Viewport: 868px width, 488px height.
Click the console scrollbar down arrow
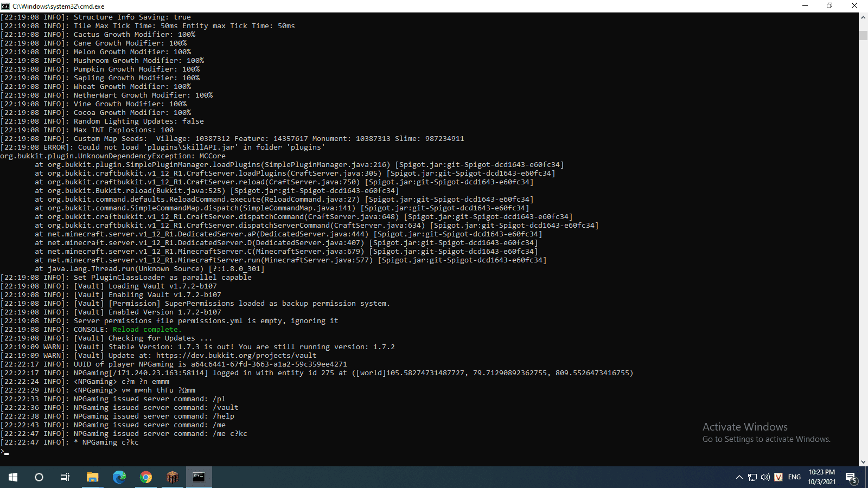(x=863, y=462)
